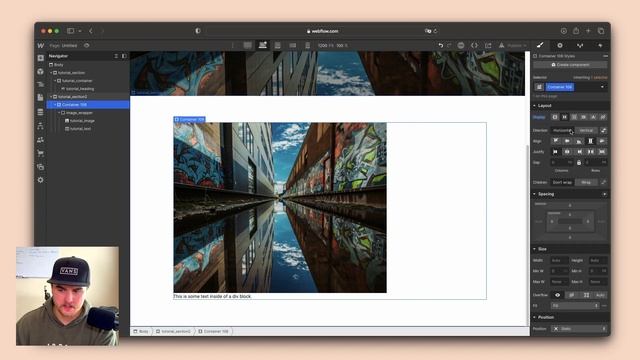Collapse the Spacing section

(535, 194)
